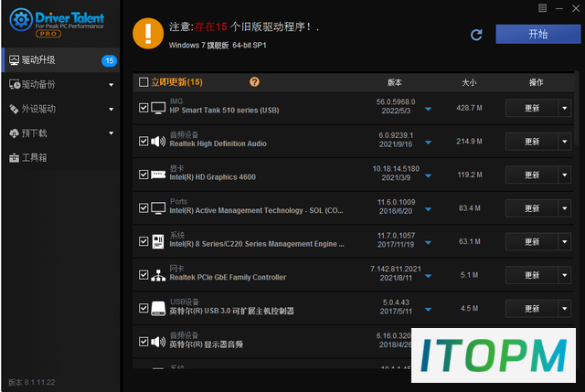Open the driver upgrade sidebar section
This screenshot has height=392, width=585.
61,60
